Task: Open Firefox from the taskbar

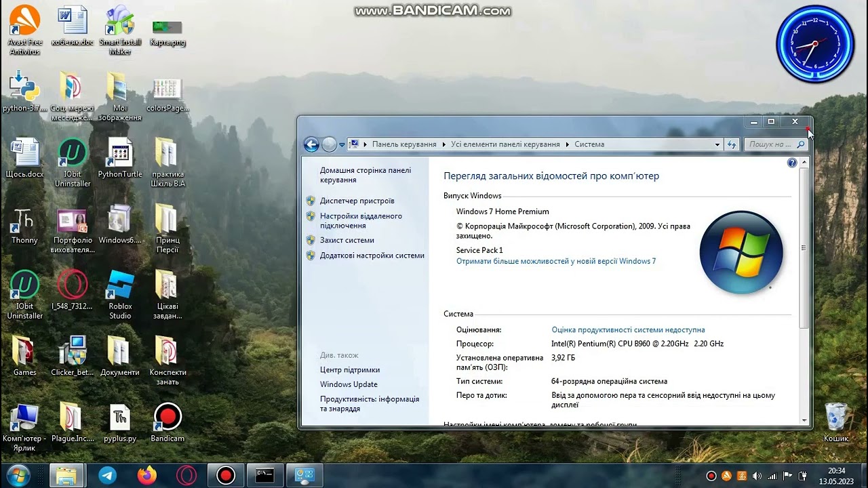Action: [x=146, y=475]
